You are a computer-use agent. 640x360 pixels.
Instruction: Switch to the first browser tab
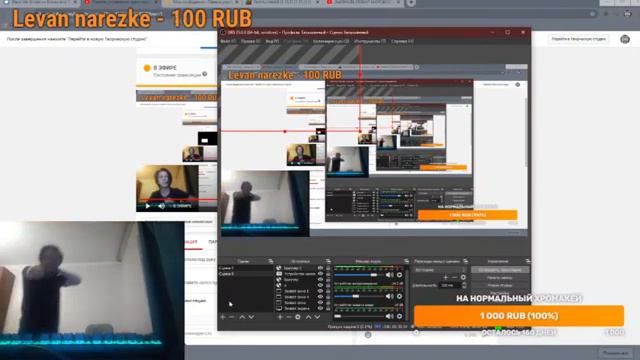(x=40, y=2)
